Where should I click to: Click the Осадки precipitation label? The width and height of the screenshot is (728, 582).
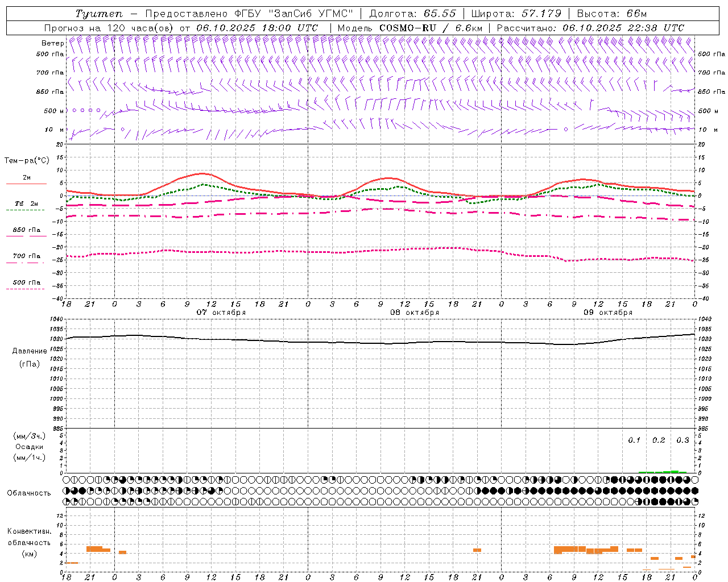[30, 447]
